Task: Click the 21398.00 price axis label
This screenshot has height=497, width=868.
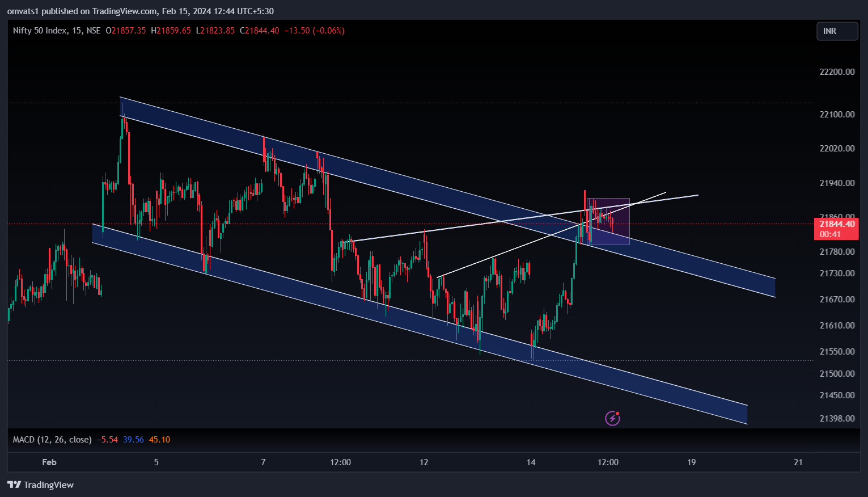Action: pyautogui.click(x=837, y=419)
